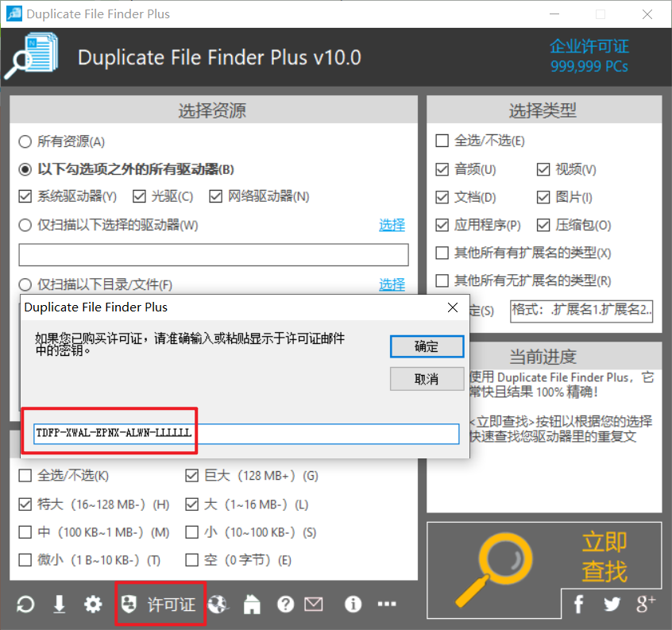Enable 中 (100 KB~1 MB-) (M) checkbox
The image size is (672, 630).
pyautogui.click(x=25, y=532)
